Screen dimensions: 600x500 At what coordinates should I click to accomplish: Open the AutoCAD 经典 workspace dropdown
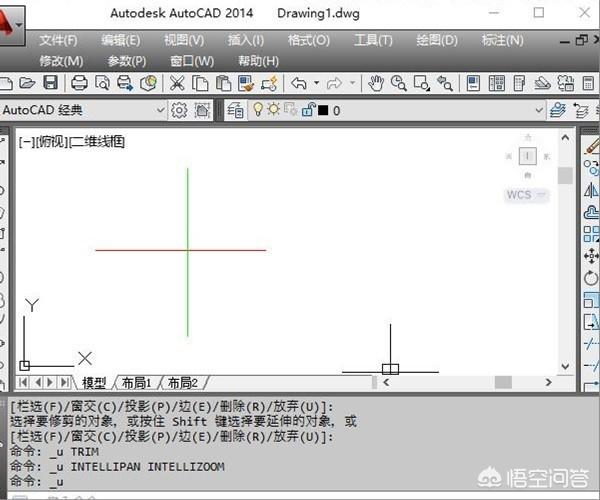tap(160, 110)
